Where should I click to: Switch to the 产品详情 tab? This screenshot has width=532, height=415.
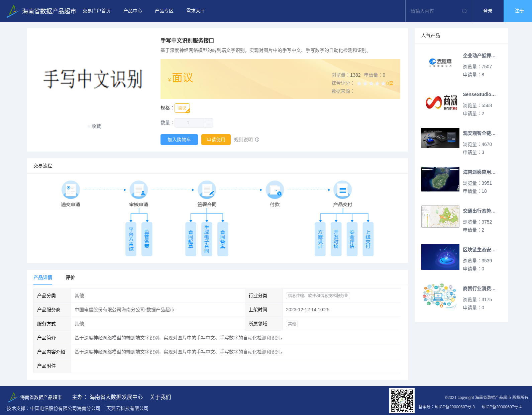pos(43,277)
